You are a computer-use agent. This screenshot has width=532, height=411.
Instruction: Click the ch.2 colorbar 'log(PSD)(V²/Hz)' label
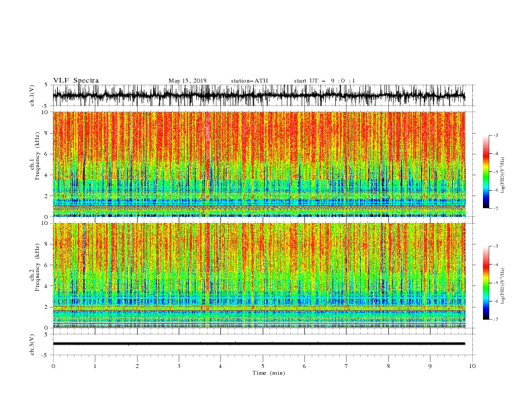[503, 286]
